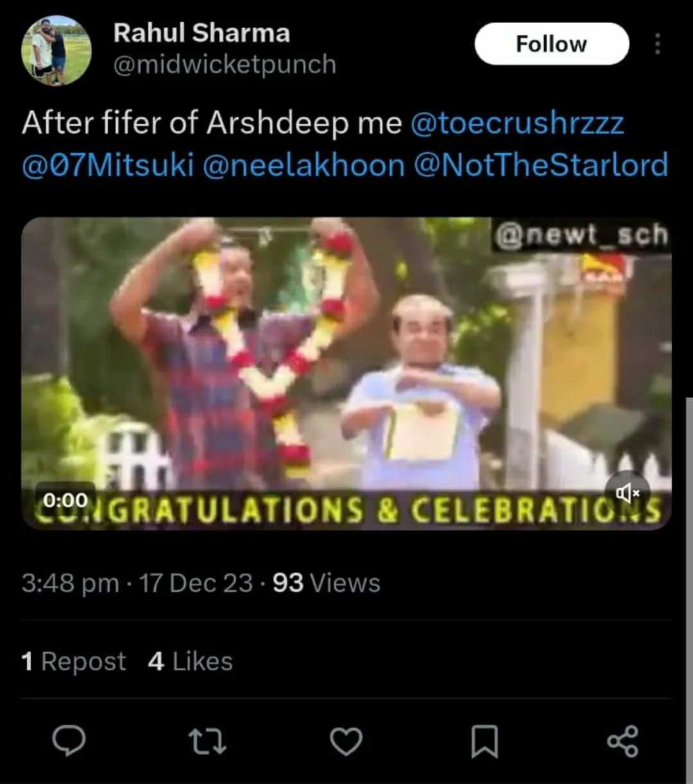Image resolution: width=693 pixels, height=784 pixels.
Task: Open the @NotTheStarlord mention
Action: 541,165
